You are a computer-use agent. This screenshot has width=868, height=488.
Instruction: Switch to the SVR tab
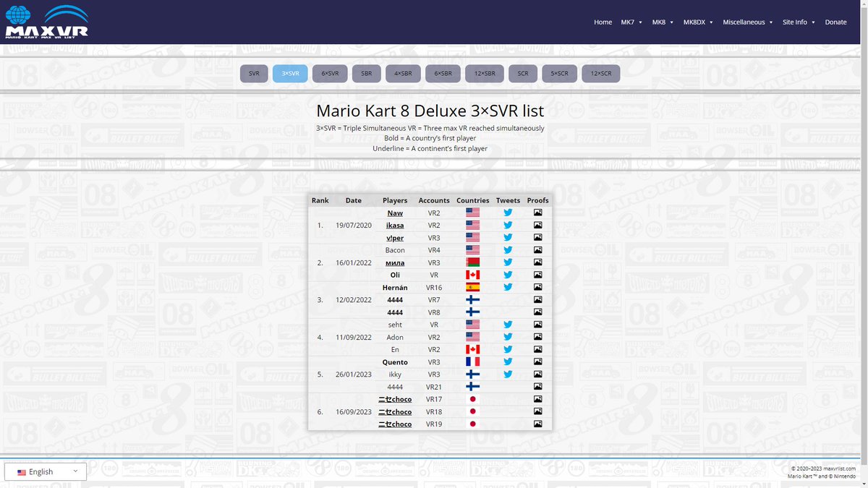pyautogui.click(x=254, y=73)
